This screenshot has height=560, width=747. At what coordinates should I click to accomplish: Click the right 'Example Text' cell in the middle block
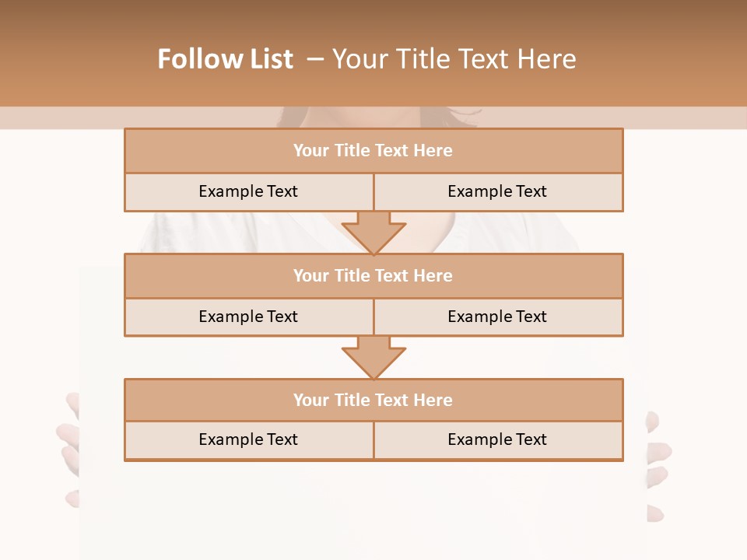[x=497, y=317]
